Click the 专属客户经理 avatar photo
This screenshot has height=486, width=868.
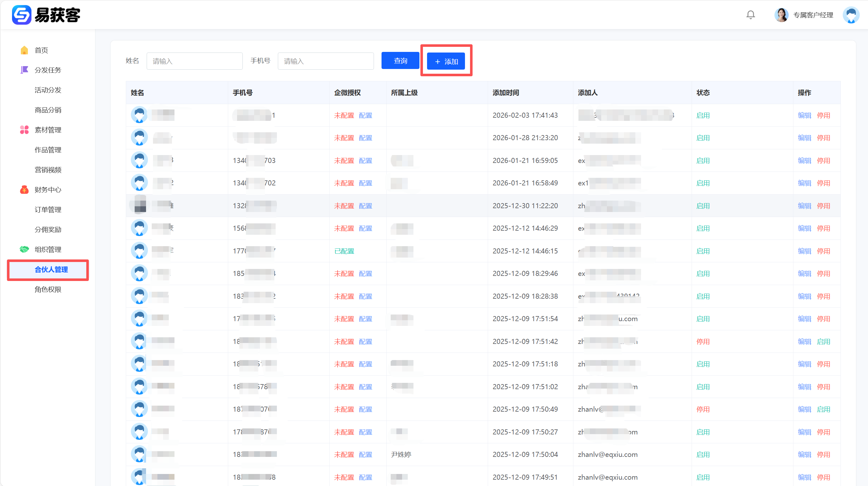pos(781,15)
